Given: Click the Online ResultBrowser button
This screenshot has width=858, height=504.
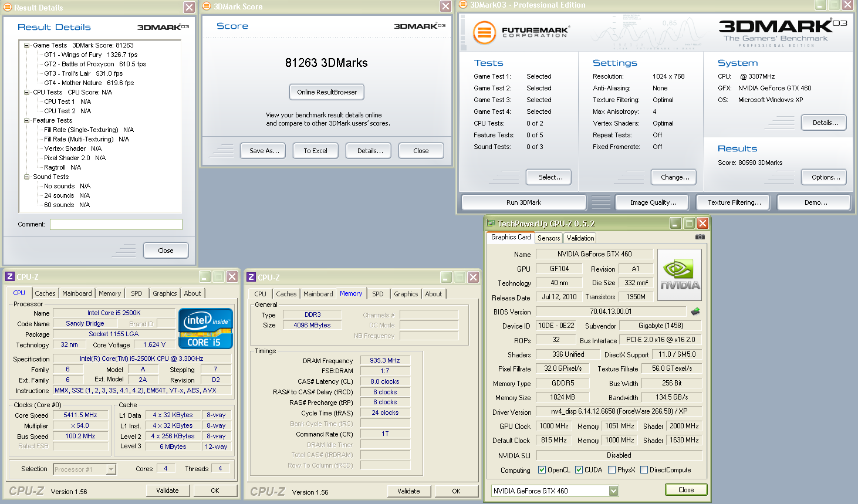Looking at the screenshot, I should click(327, 92).
